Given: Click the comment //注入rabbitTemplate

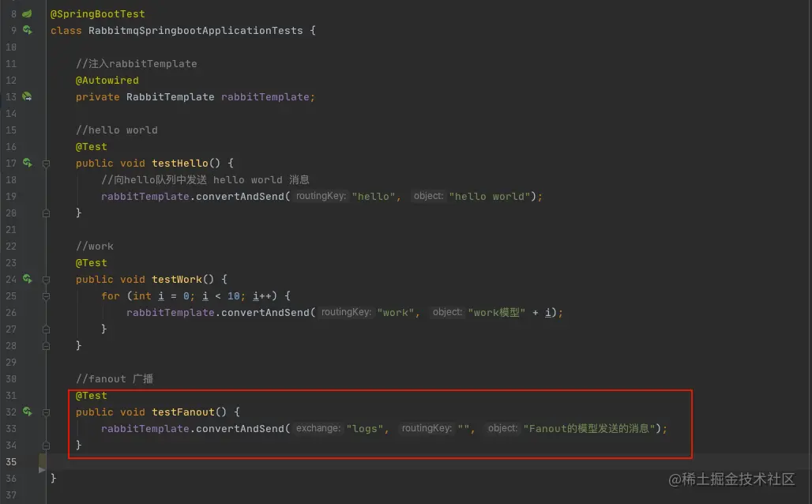Looking at the screenshot, I should (136, 64).
